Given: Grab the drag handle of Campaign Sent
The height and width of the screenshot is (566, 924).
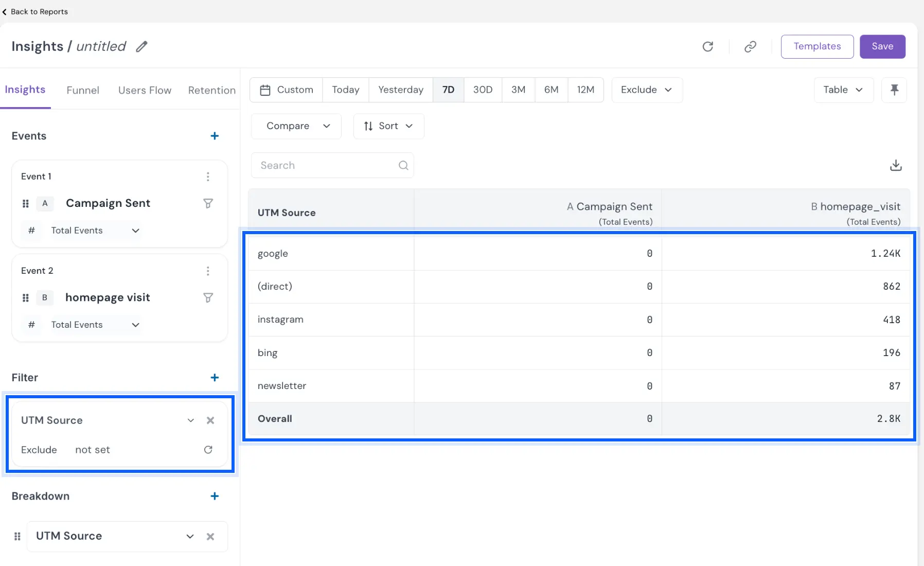Looking at the screenshot, I should pyautogui.click(x=26, y=203).
